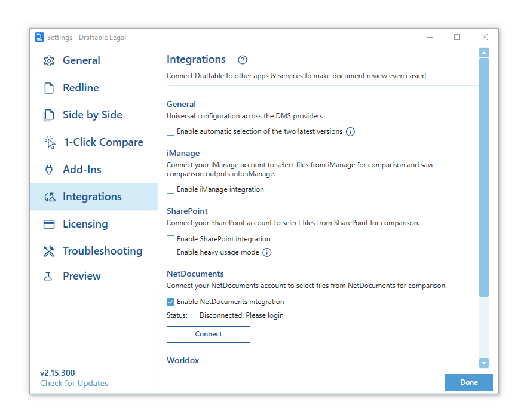The height and width of the screenshot is (420, 524).
Task: Maximize the Settings window
Action: tap(457, 37)
